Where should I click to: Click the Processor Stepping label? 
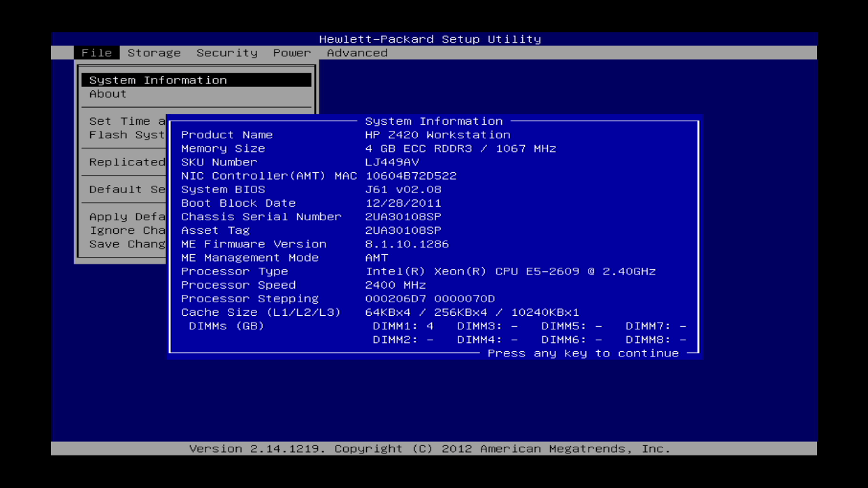tap(250, 298)
